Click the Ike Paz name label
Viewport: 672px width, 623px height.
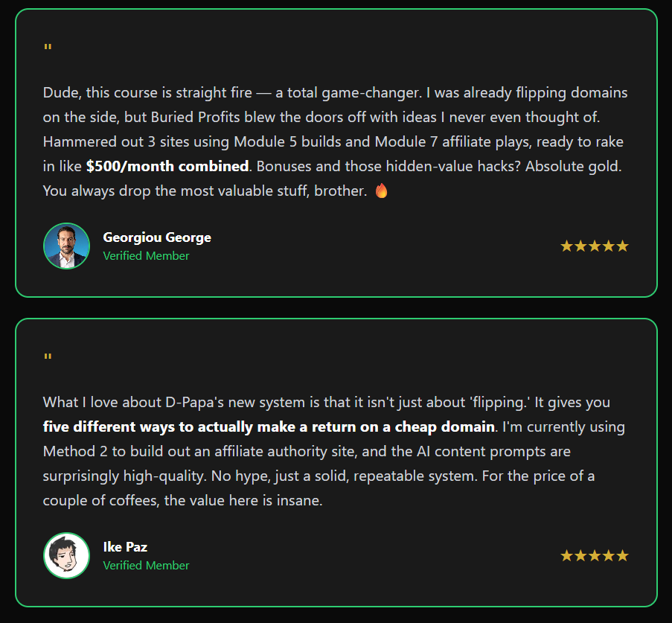point(125,547)
